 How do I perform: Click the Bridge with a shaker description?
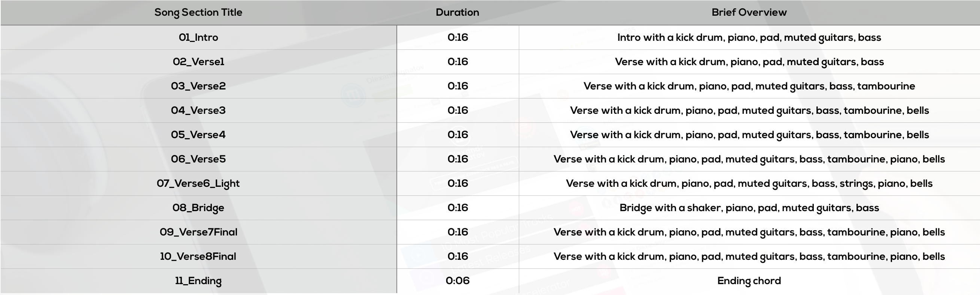749,208
